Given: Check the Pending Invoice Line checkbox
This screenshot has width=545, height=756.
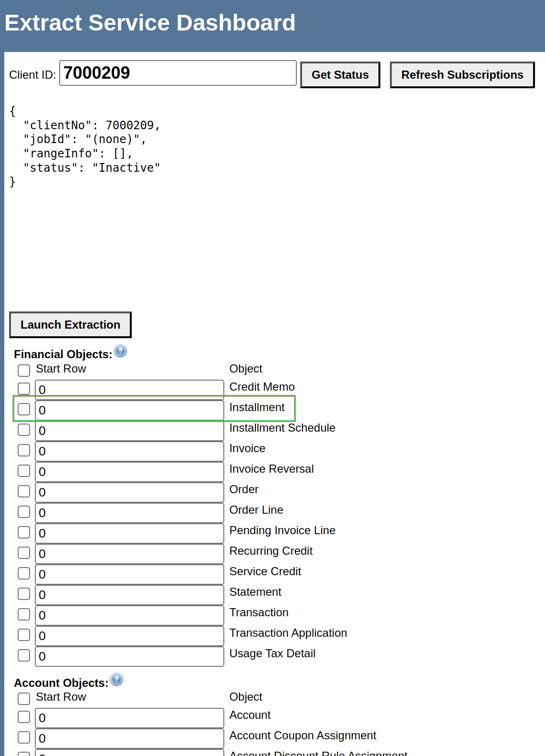Looking at the screenshot, I should (x=24, y=532).
